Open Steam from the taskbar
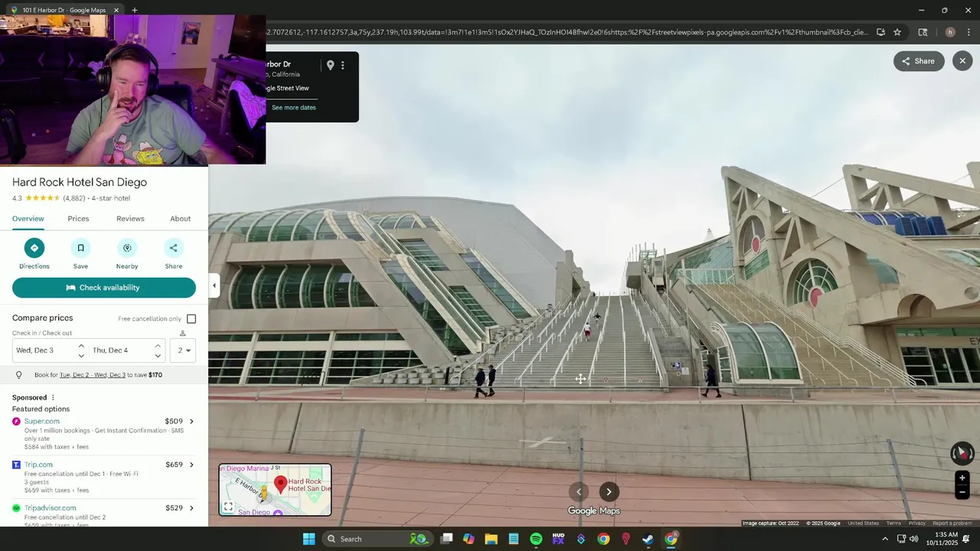 pos(648,539)
